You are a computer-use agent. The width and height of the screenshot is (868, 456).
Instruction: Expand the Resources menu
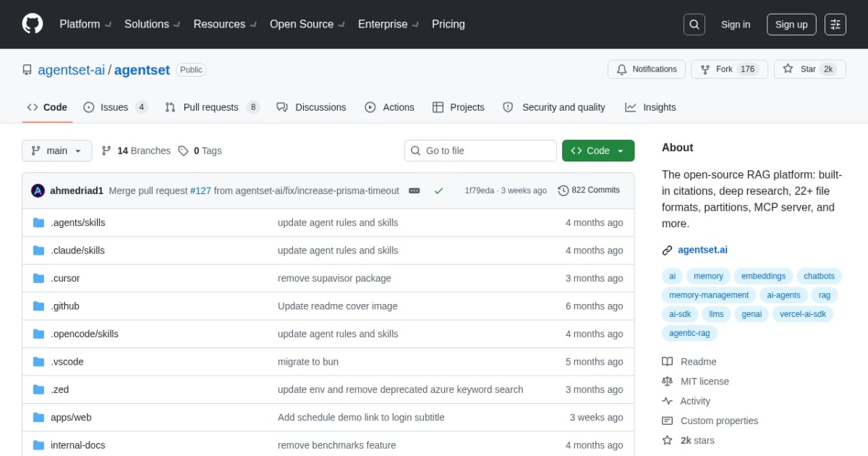[225, 24]
